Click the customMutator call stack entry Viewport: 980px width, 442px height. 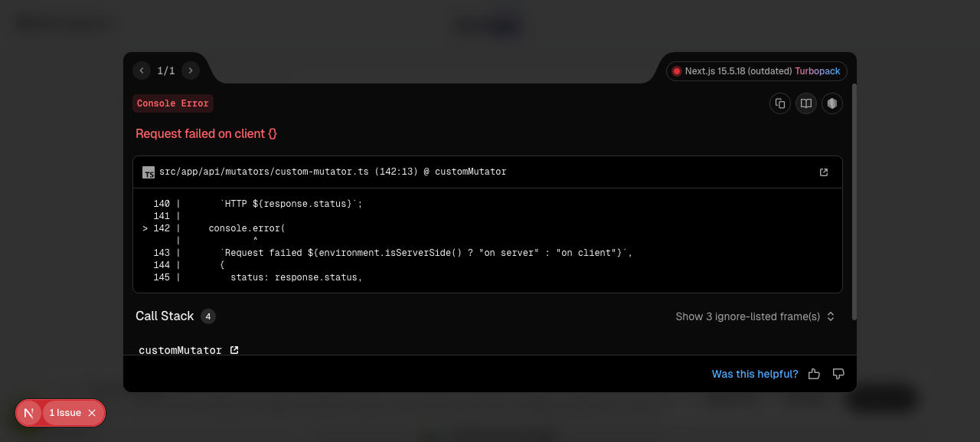tap(180, 350)
